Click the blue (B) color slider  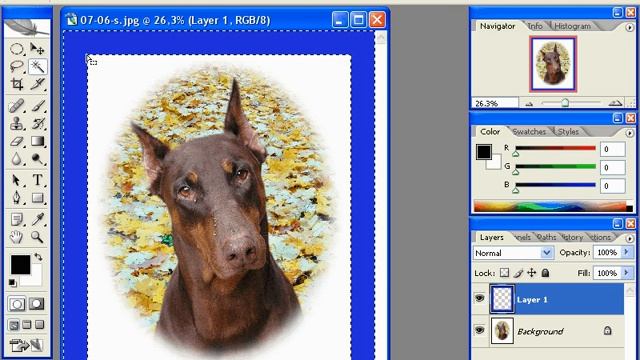pos(555,185)
